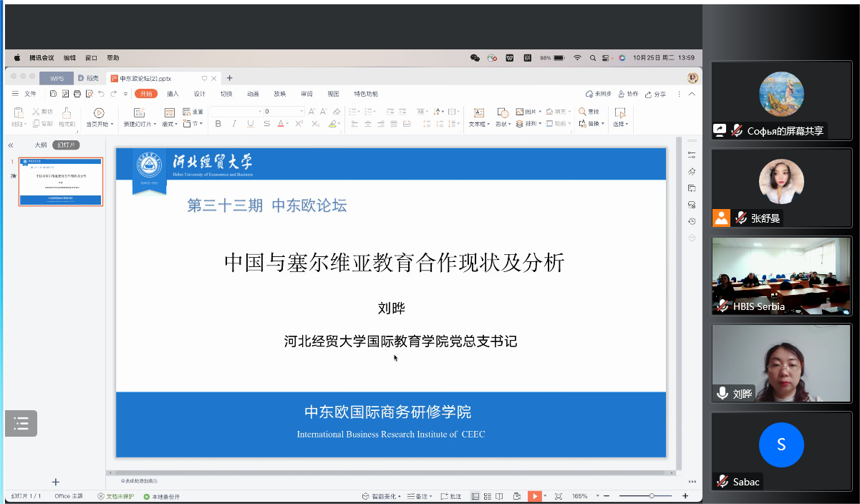This screenshot has height=504, width=860.
Task: Click the 未同步 sync status button
Action: point(599,94)
